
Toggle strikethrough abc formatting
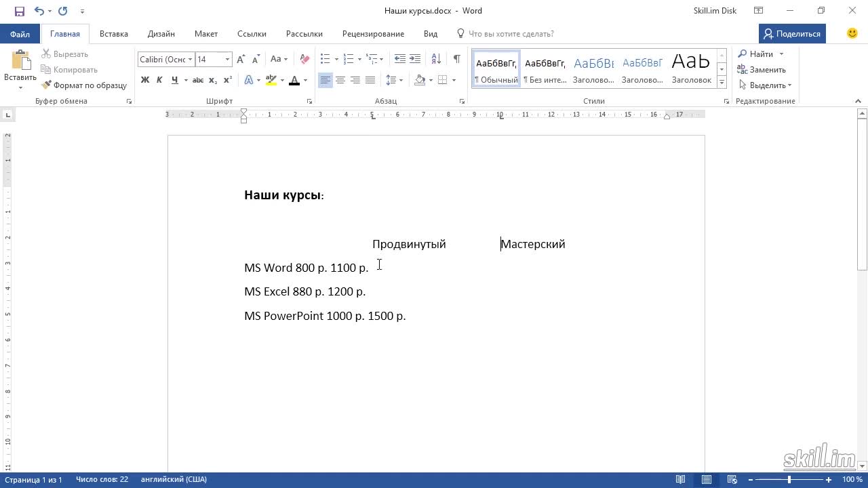click(198, 80)
